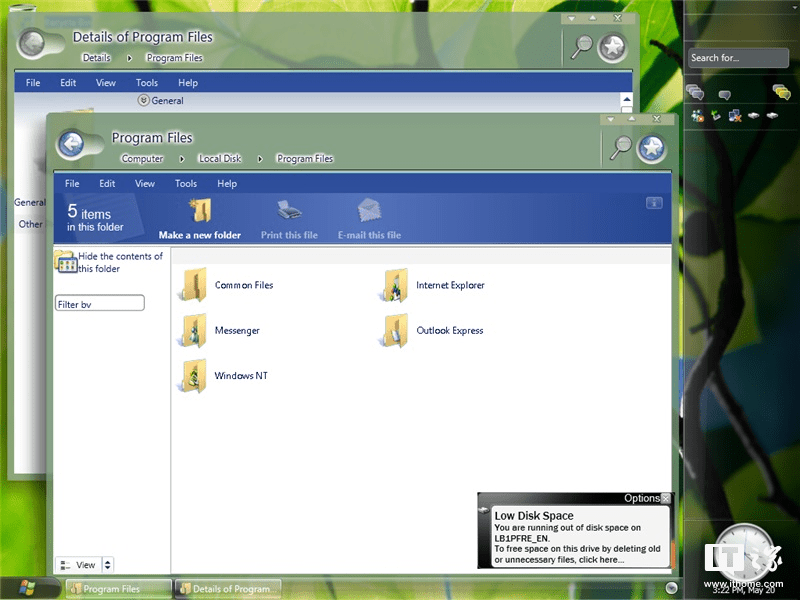The height and width of the screenshot is (600, 800).
Task: Click the E-mail this file toolbar icon
Action: pyautogui.click(x=369, y=213)
